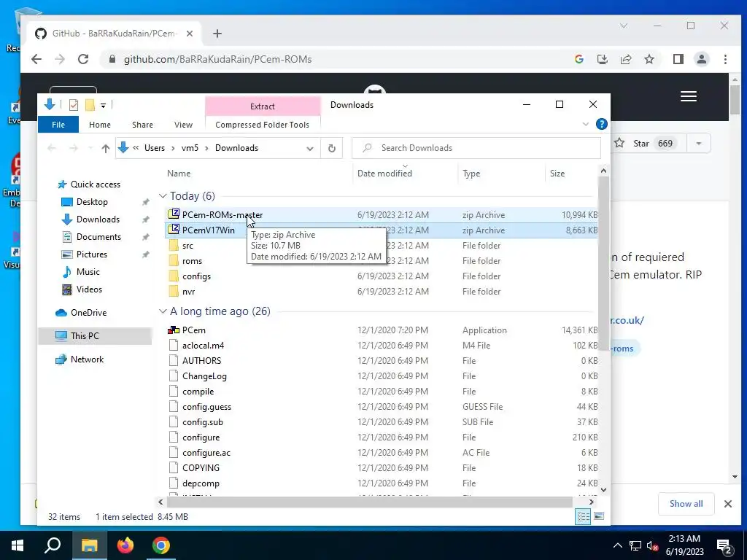The image size is (747, 560).
Task: Bookmark this page with the star icon
Action: pyautogui.click(x=649, y=59)
